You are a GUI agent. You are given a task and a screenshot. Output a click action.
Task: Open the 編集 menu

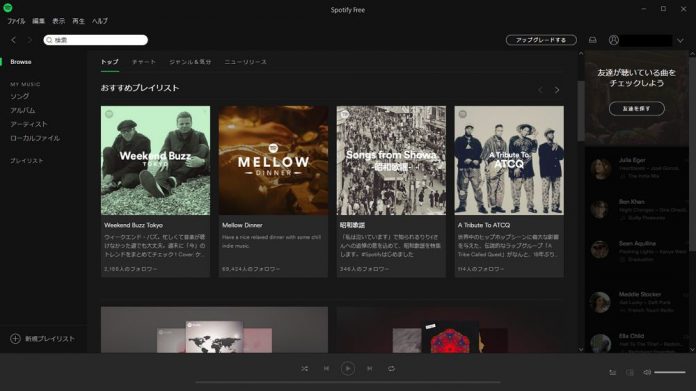pyautogui.click(x=38, y=21)
